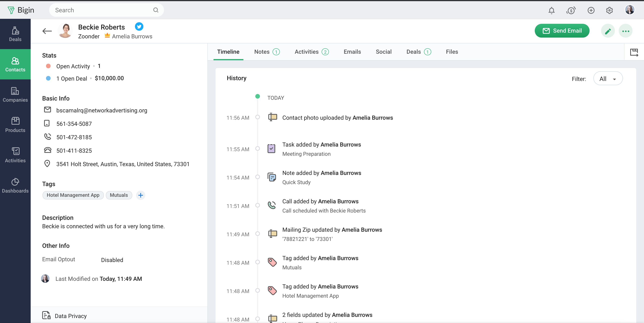This screenshot has width=644, height=323.
Task: Add a new tag with the plus button
Action: pyautogui.click(x=140, y=195)
